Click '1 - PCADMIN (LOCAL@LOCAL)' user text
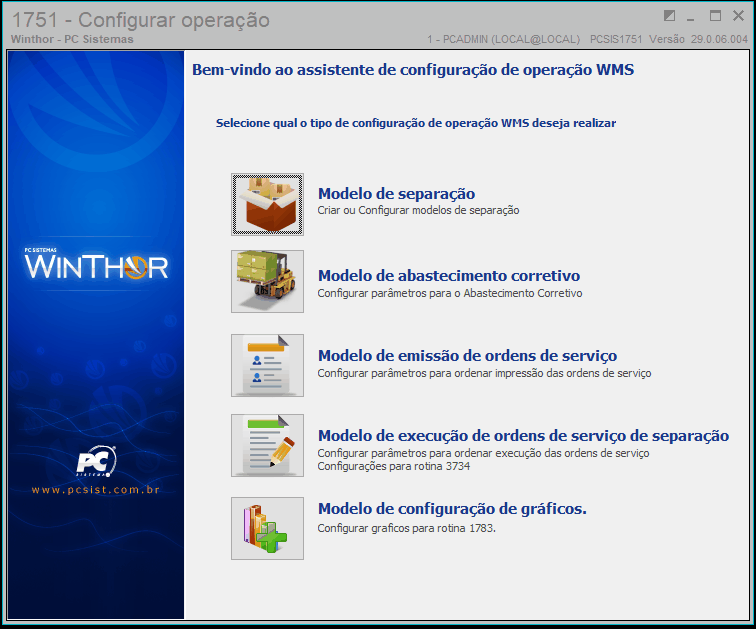The image size is (756, 629). pos(503,40)
